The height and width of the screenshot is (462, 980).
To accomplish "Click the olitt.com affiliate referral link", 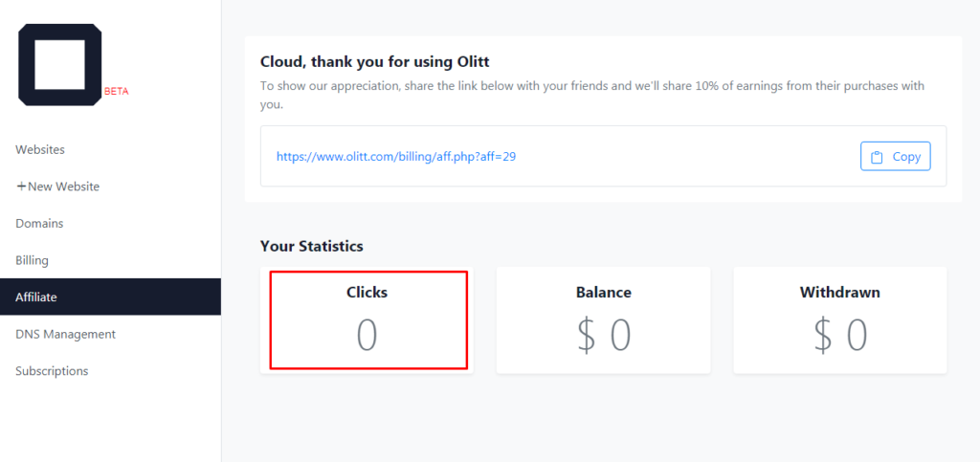I will (x=396, y=156).
